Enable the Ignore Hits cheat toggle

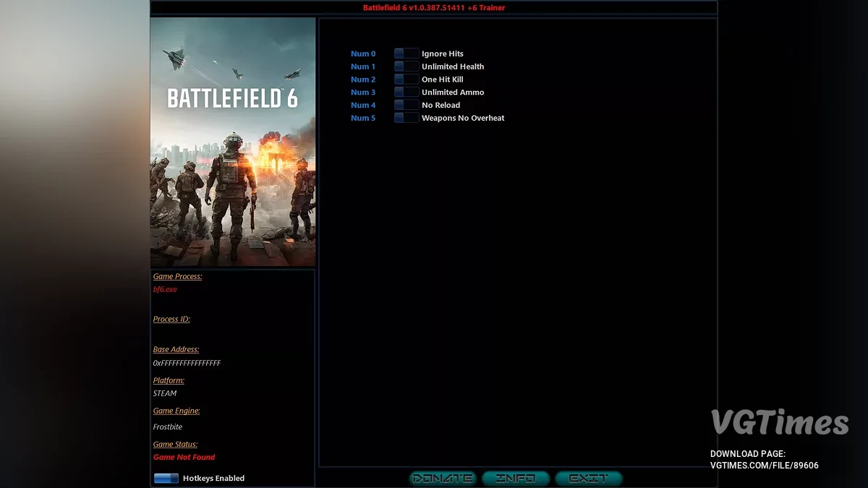(x=406, y=53)
